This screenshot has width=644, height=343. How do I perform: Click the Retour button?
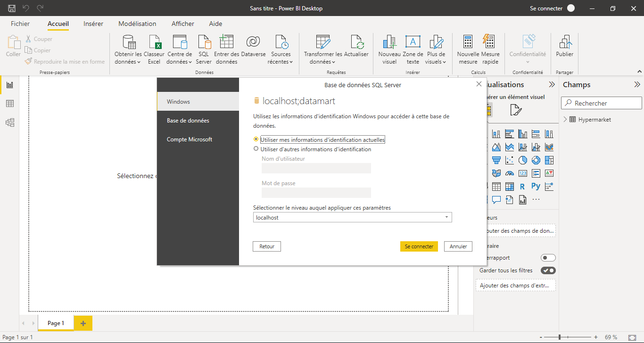[x=267, y=246]
